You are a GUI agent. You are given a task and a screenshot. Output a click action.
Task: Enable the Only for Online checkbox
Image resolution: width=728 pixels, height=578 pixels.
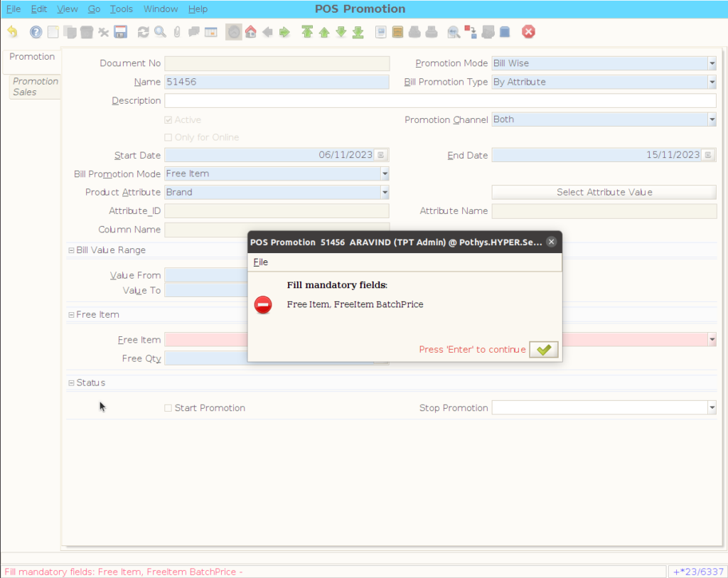point(168,137)
